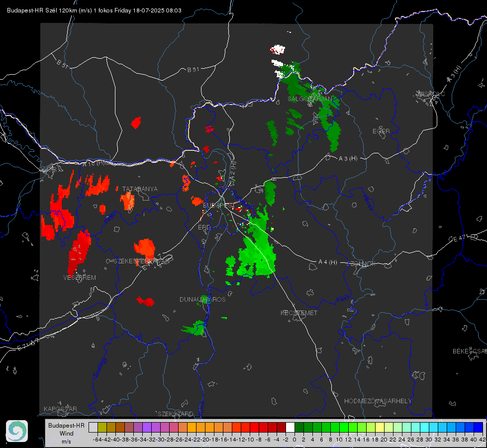Choose the darkest green swatch between 0 and 2
487x448 pixels.
tap(299, 427)
